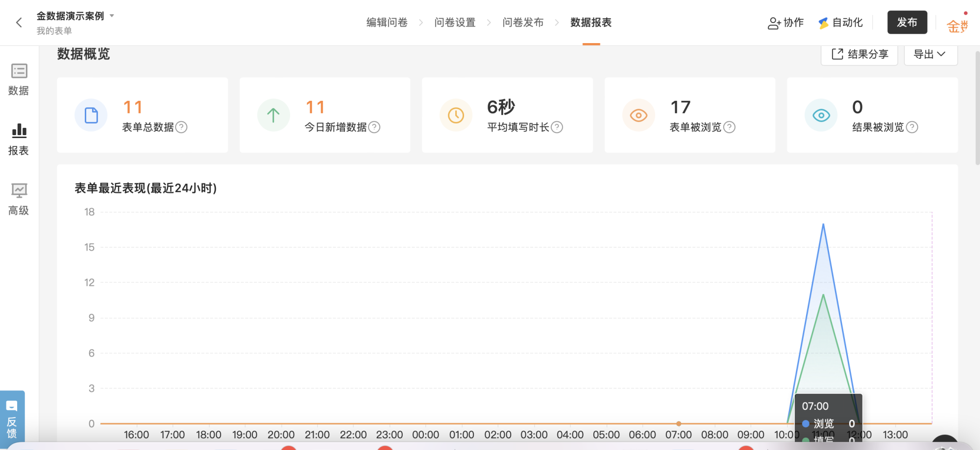
Task: Click the orange eye icon for 表单被浏览
Action: click(x=638, y=115)
